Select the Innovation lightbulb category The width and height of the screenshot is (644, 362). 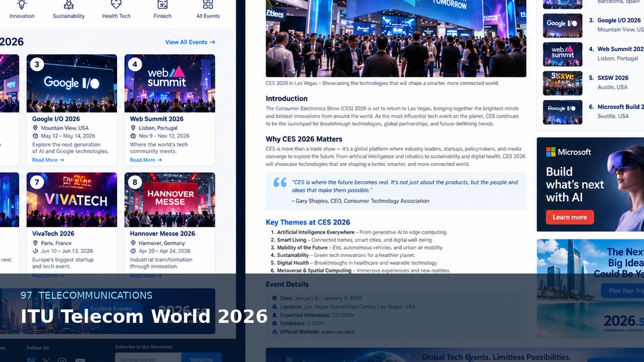[x=22, y=5]
